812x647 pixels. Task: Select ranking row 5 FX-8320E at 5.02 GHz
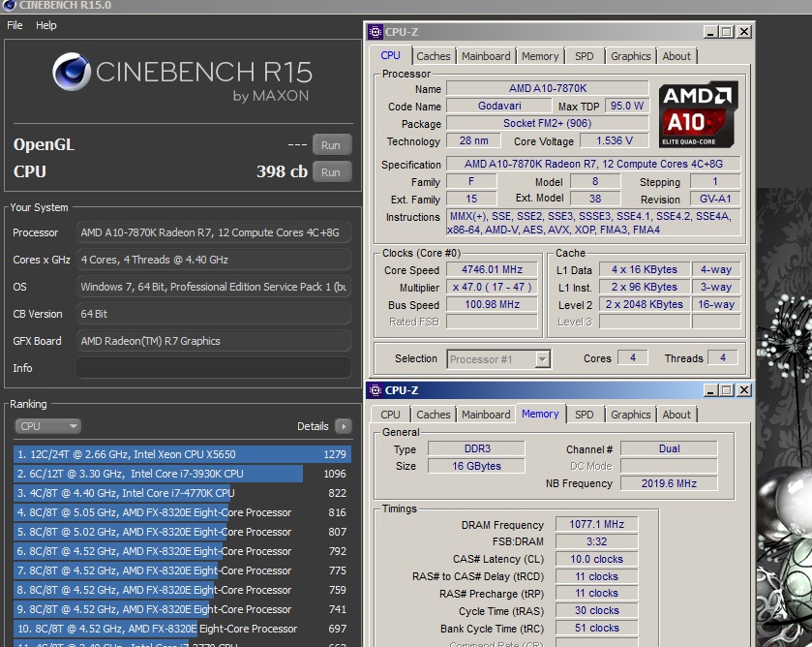pos(182,532)
